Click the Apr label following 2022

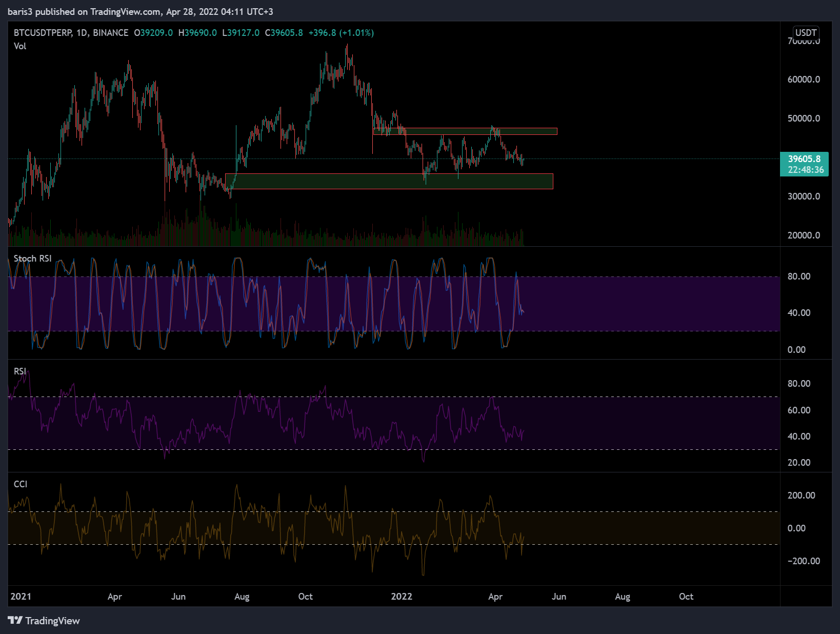[x=495, y=597]
